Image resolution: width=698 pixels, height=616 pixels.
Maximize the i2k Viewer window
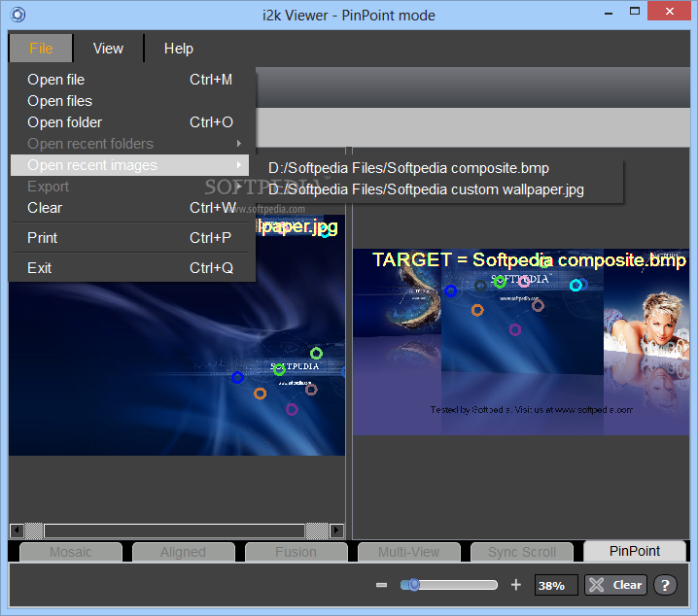[635, 12]
